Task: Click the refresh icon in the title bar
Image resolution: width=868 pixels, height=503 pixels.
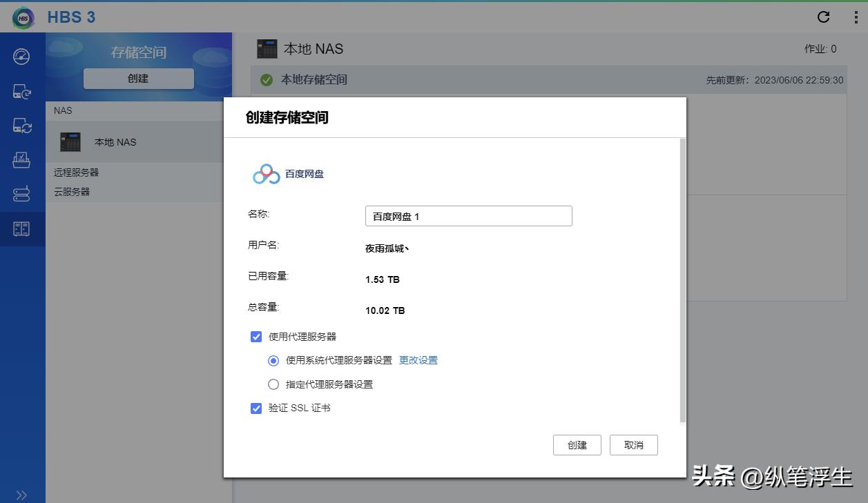Action: point(823,17)
